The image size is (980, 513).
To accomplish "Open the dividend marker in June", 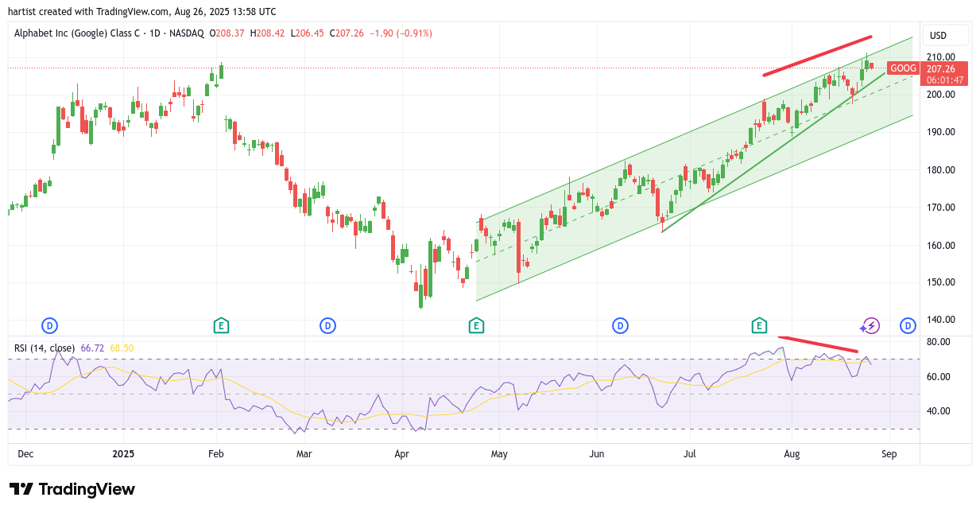I will [x=620, y=325].
